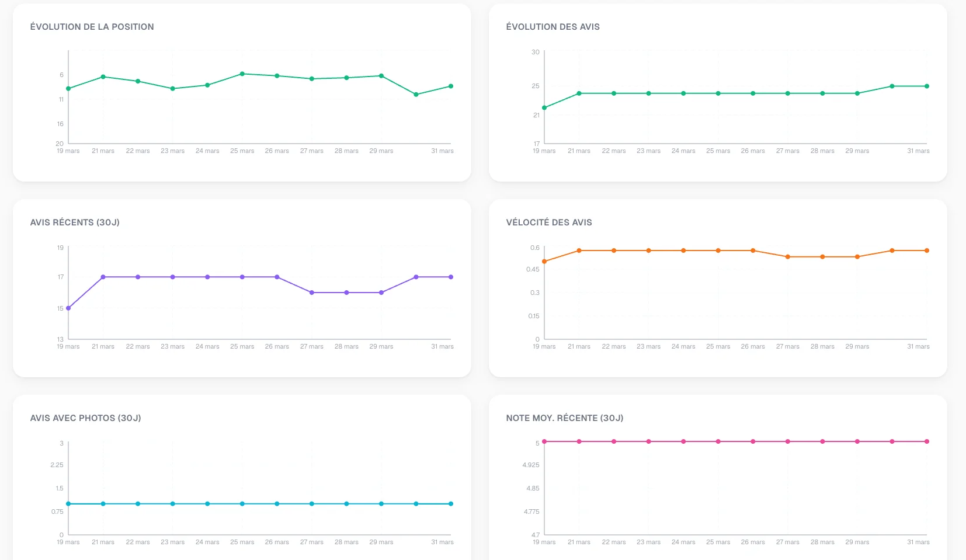Screen dimensions: 966x560
Task: Click the Avis avec photos (30J) heading
Action: (x=86, y=418)
